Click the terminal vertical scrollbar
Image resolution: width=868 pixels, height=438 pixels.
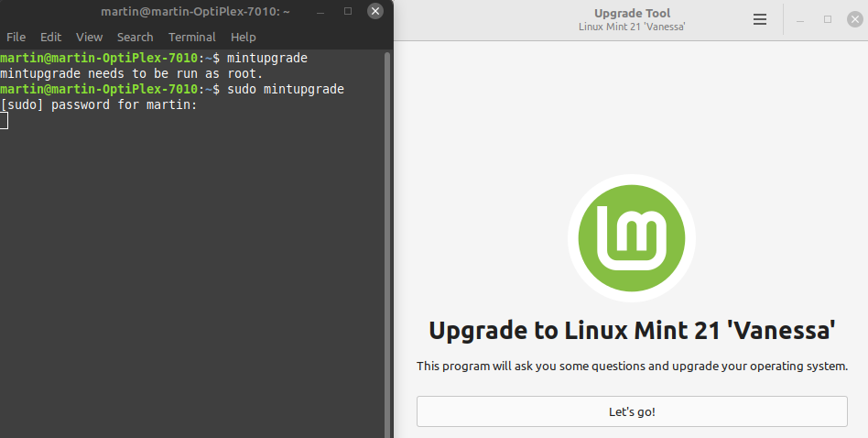[x=387, y=244]
